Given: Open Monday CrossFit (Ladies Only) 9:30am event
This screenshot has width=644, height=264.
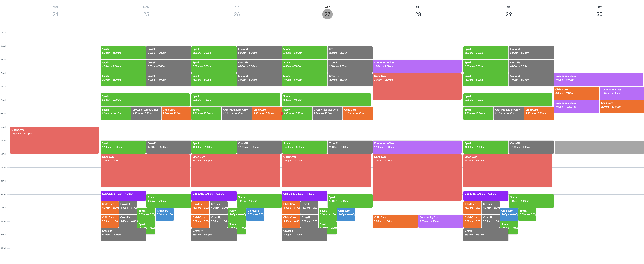Looking at the screenshot, I should click(x=146, y=113).
